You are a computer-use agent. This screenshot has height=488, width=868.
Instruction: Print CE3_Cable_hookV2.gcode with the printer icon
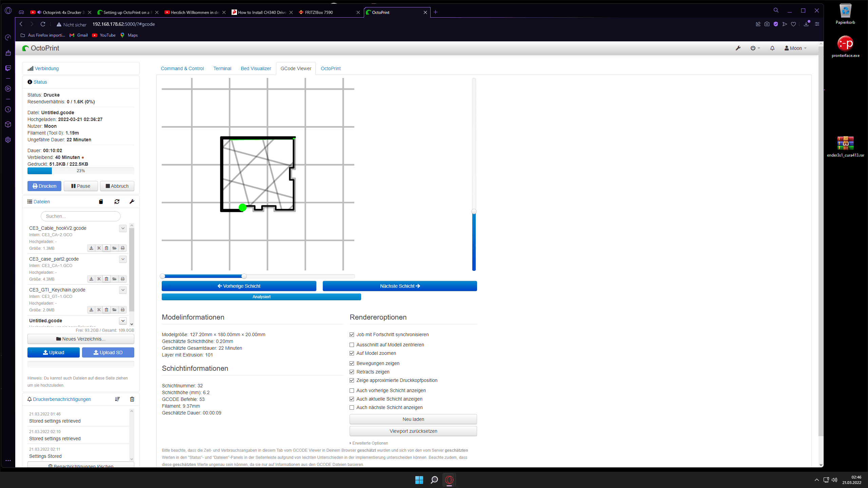point(123,248)
